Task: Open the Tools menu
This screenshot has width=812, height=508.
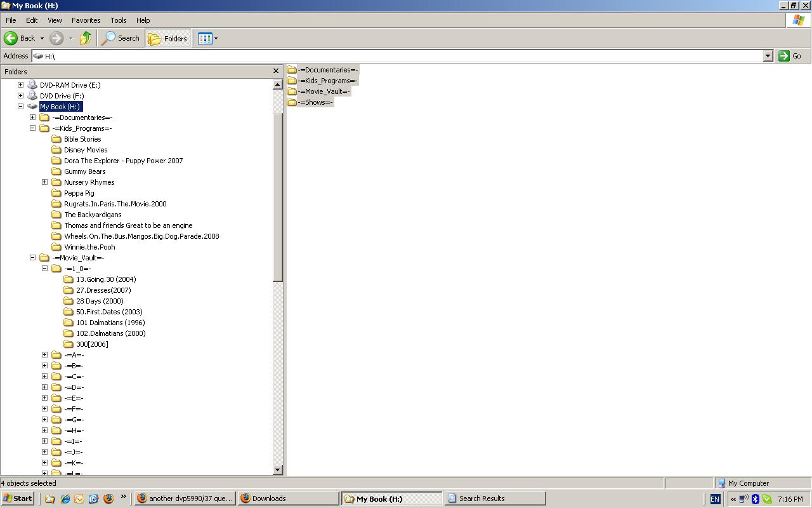Action: click(119, 20)
